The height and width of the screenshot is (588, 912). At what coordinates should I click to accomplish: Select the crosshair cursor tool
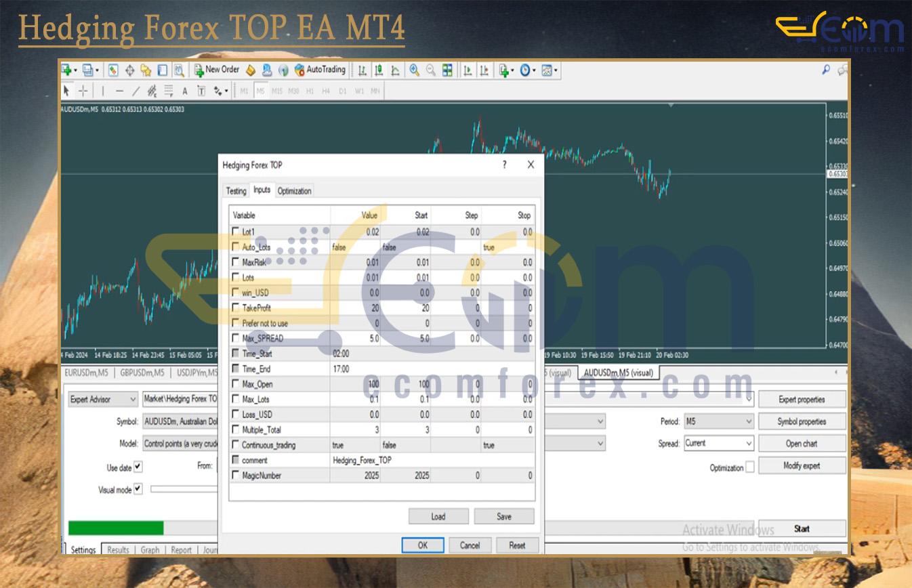click(83, 91)
